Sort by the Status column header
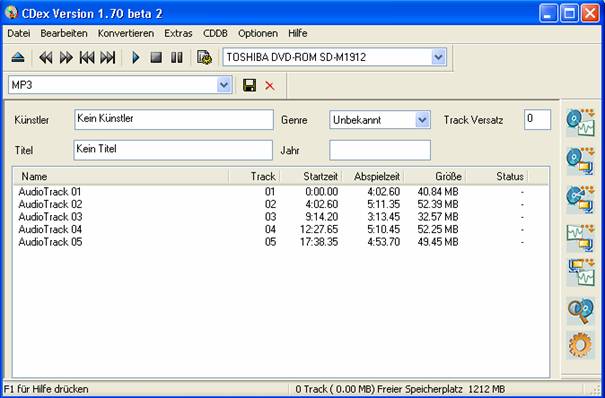The height and width of the screenshot is (398, 605). (x=497, y=177)
